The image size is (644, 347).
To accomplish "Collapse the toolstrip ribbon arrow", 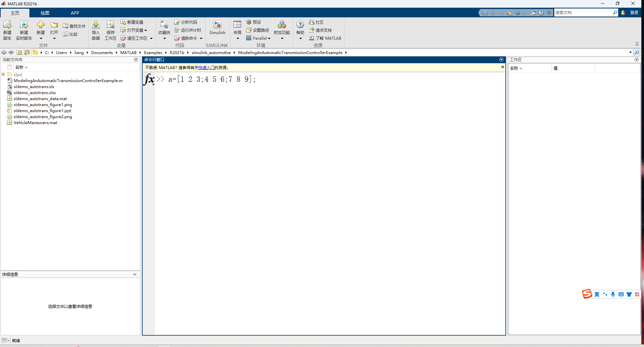I will [x=637, y=44].
